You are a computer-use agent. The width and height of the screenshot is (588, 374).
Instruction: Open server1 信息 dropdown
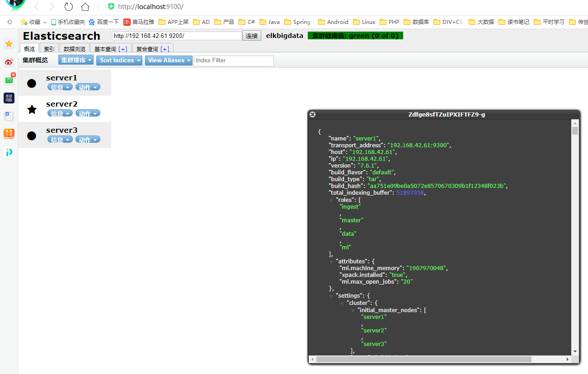pos(60,88)
